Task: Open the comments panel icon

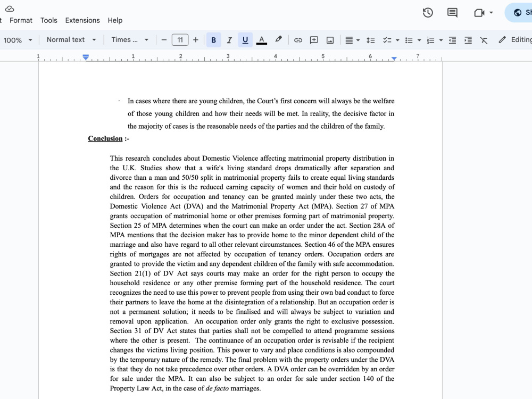Action: pyautogui.click(x=452, y=13)
